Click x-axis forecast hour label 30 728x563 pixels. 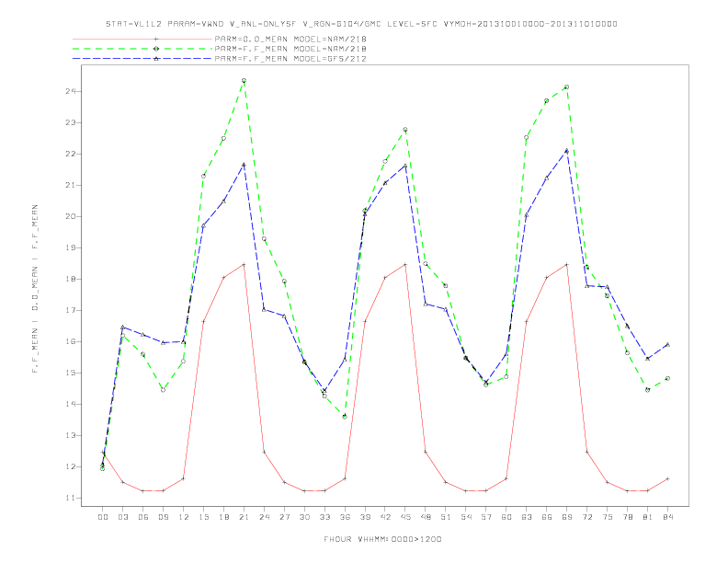pos(304,517)
